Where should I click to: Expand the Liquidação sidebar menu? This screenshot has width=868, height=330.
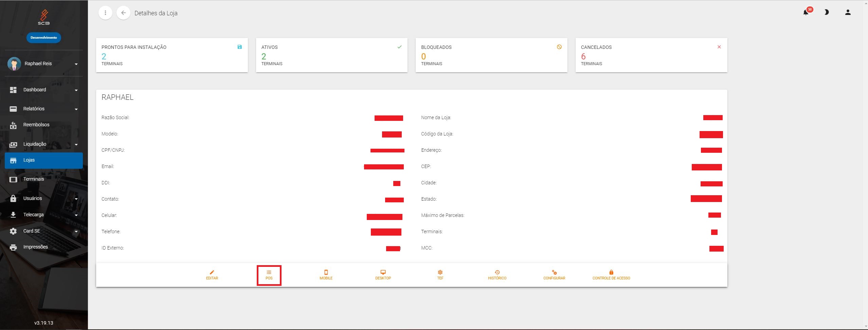[43, 144]
